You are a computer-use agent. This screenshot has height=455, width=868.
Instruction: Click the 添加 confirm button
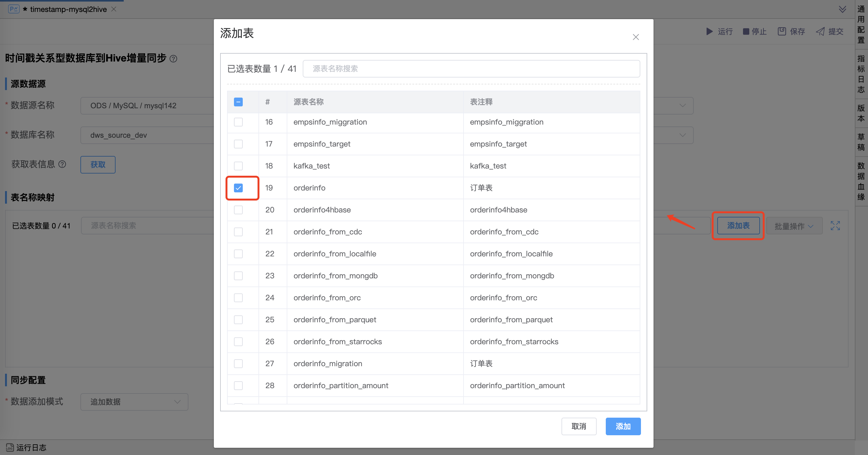pyautogui.click(x=623, y=426)
